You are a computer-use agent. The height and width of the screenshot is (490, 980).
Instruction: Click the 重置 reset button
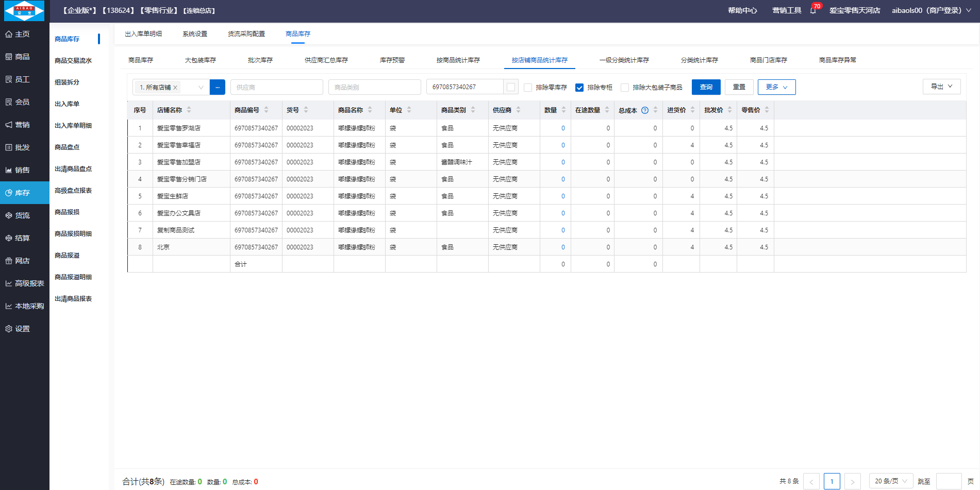pyautogui.click(x=739, y=87)
